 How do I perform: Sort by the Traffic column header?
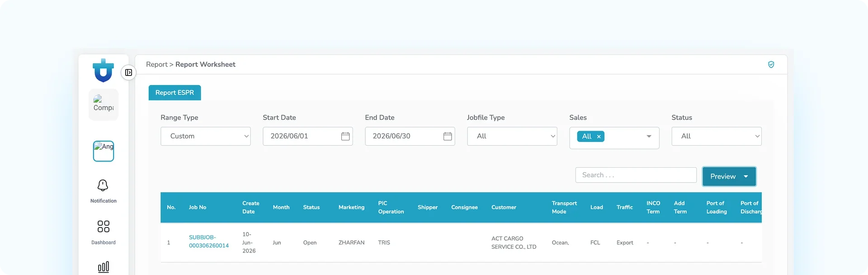[625, 207]
